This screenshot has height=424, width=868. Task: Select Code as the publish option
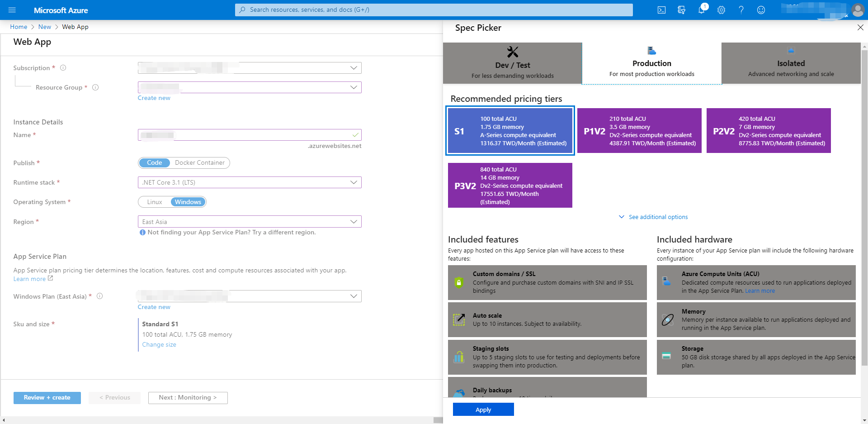coord(154,163)
